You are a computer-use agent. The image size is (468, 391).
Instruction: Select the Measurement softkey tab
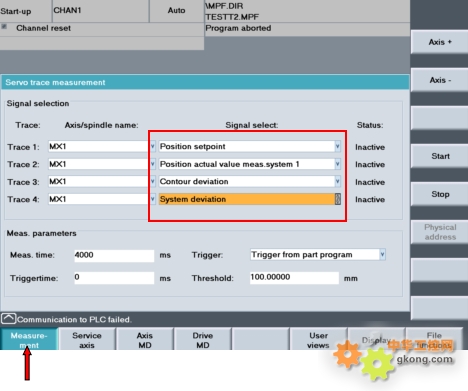29,340
